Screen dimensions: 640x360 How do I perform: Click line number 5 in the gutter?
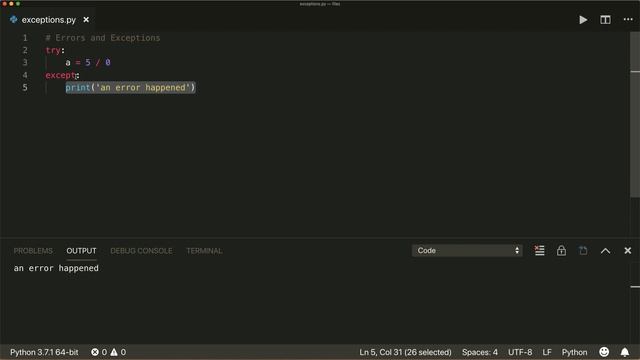coord(25,87)
